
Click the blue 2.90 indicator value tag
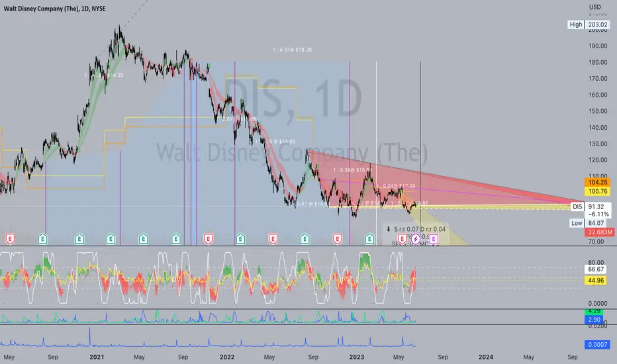594,320
